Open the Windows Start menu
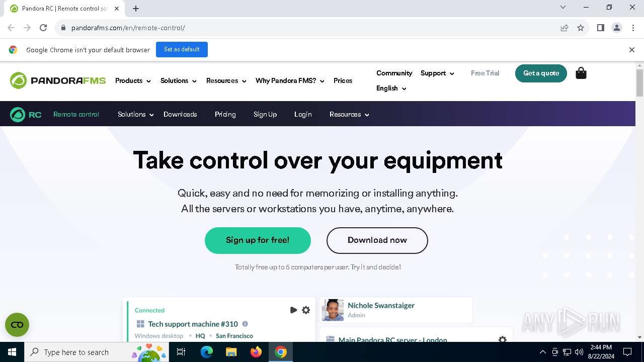Viewport: 644px width, 362px height. tap(12, 352)
